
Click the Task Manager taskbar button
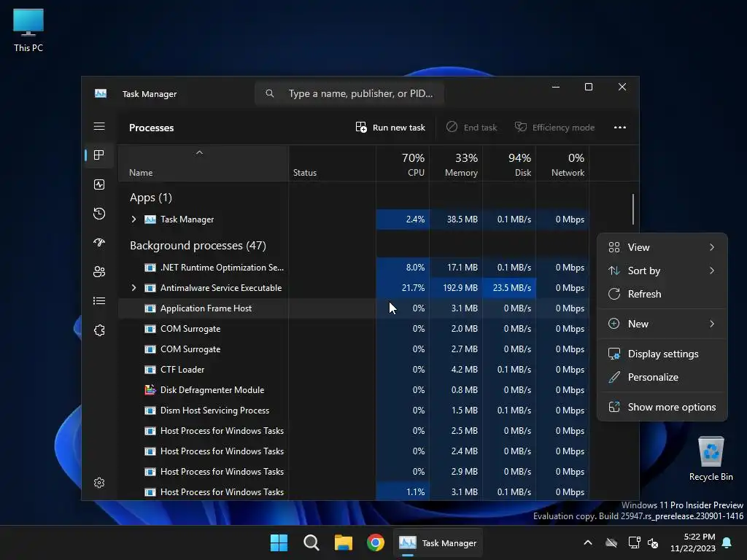[438, 542]
